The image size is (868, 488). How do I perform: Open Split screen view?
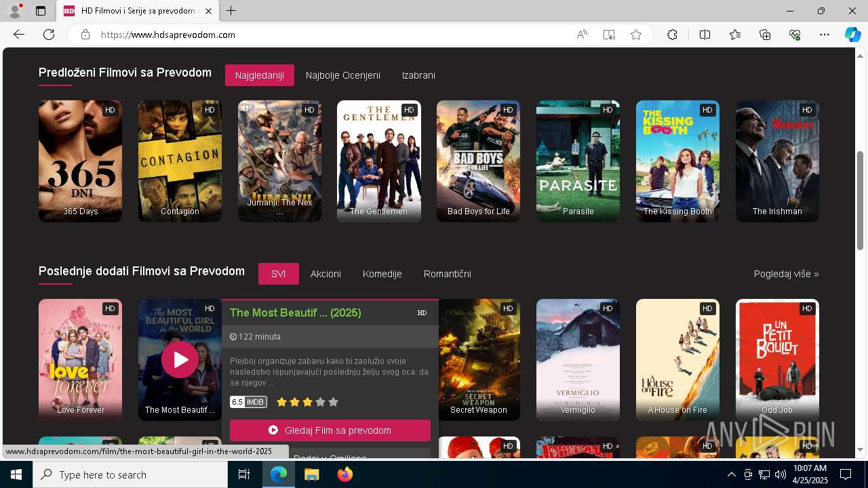coord(705,35)
